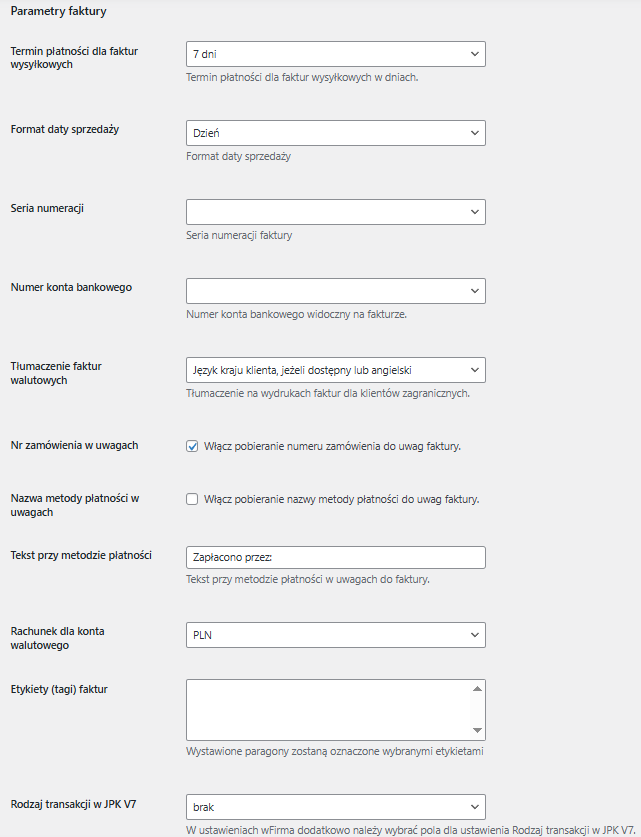The width and height of the screenshot is (641, 837).
Task: Expand the 'PLN' currency account dropdown
Action: [x=335, y=635]
